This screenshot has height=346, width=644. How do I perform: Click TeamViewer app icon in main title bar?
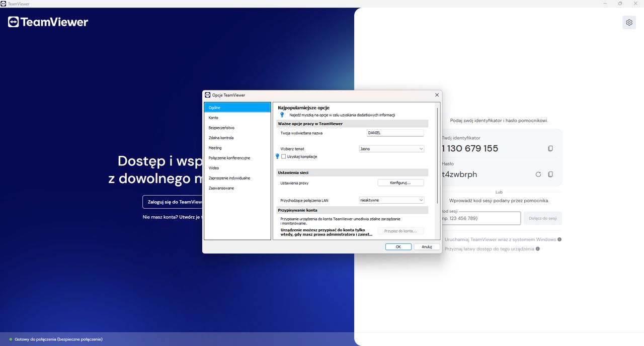pos(4,4)
